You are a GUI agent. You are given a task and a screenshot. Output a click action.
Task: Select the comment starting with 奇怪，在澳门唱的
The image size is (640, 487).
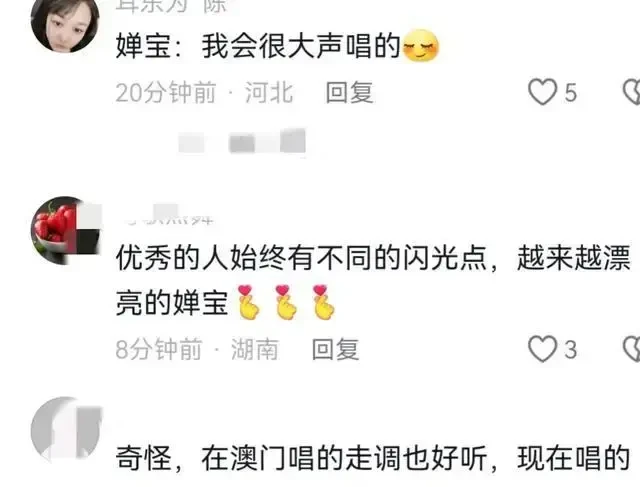372,458
